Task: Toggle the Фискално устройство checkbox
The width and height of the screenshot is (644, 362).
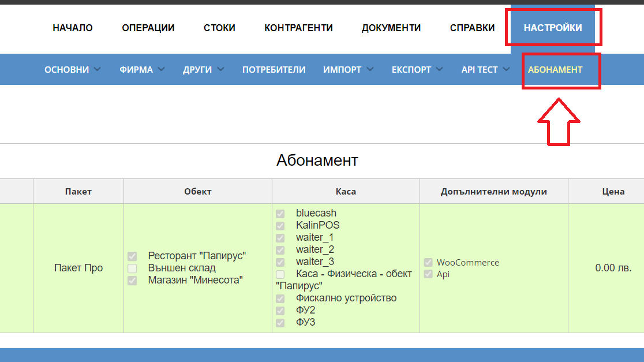Action: pyautogui.click(x=280, y=298)
